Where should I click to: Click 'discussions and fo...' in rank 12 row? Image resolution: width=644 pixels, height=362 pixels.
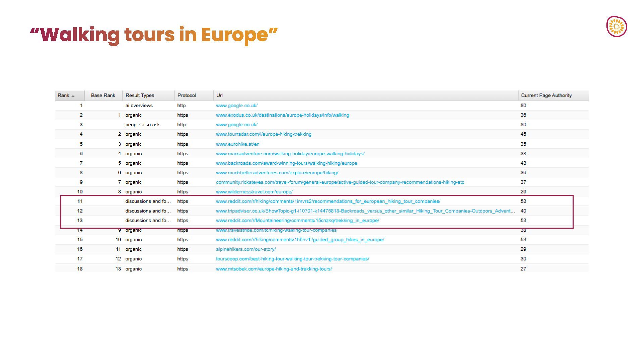click(148, 211)
